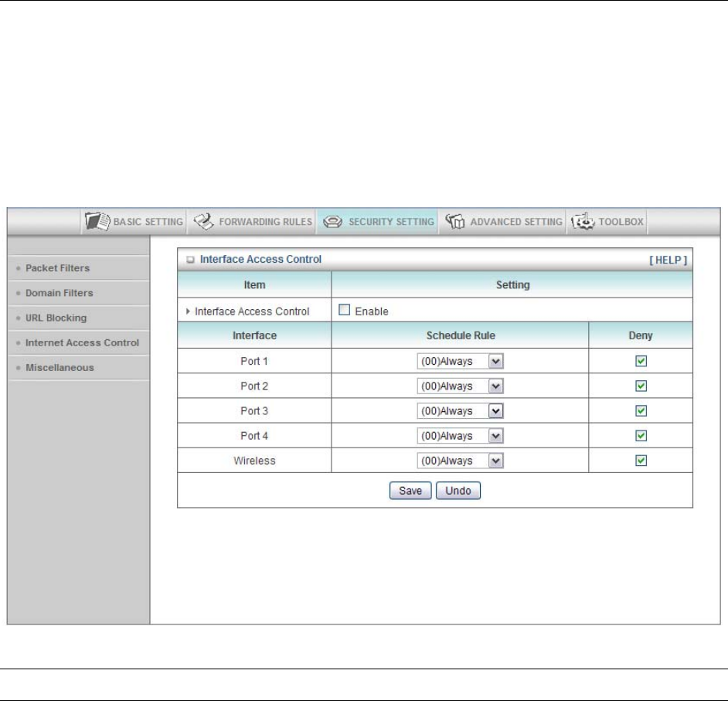Enable Interface Access Control checkbox
728x701 pixels.
pyautogui.click(x=345, y=311)
